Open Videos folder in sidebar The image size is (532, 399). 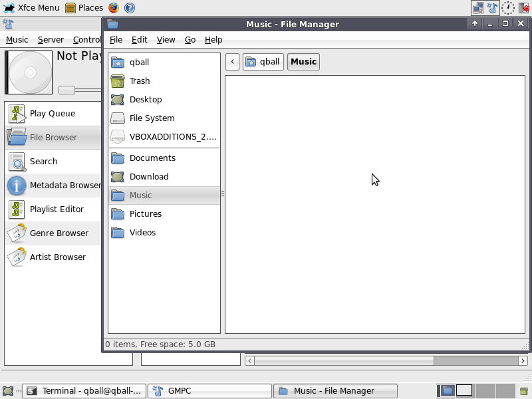pos(164,232)
